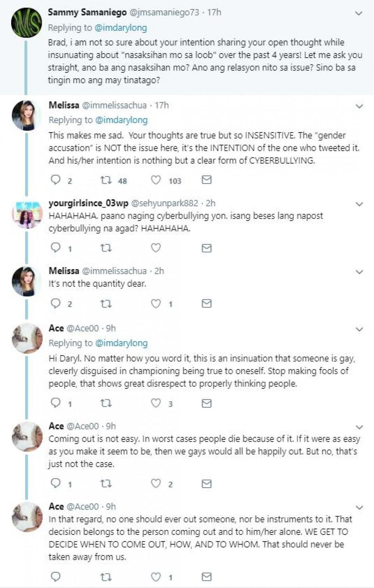
Task: Reply to "It's not the quantity dear" tweet
Action: coord(56,303)
